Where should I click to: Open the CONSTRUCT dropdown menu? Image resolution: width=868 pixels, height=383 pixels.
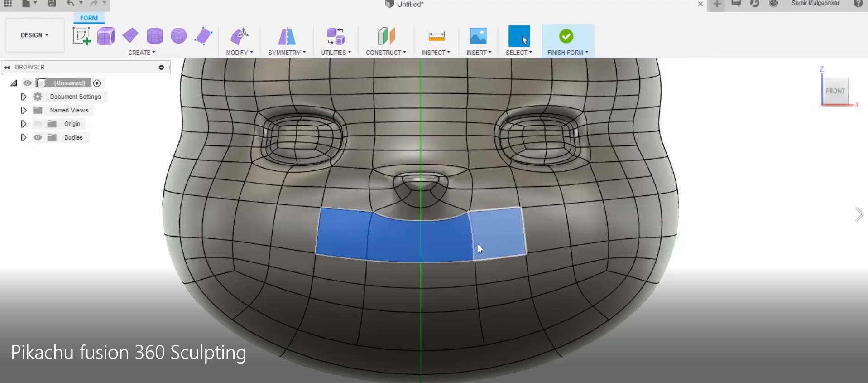386,53
